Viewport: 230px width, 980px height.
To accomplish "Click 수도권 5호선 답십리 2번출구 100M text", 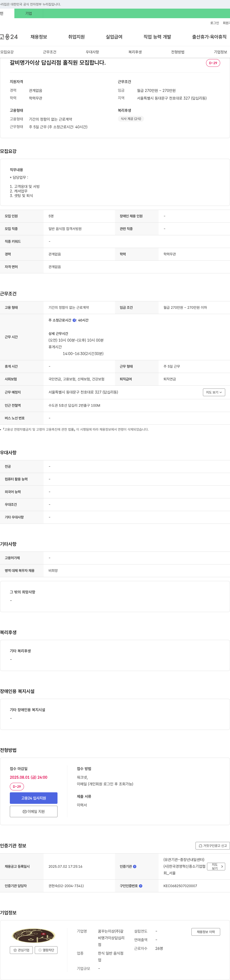I will pos(74,406).
